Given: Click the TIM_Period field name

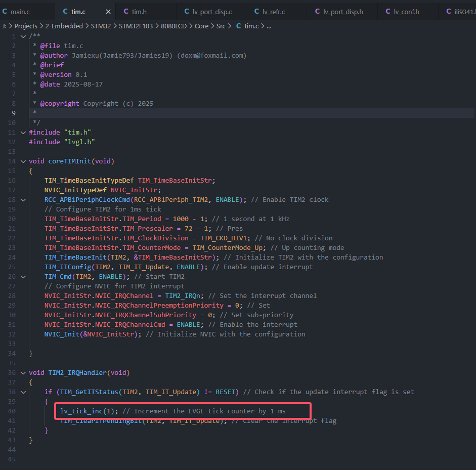Looking at the screenshot, I should (142, 219).
